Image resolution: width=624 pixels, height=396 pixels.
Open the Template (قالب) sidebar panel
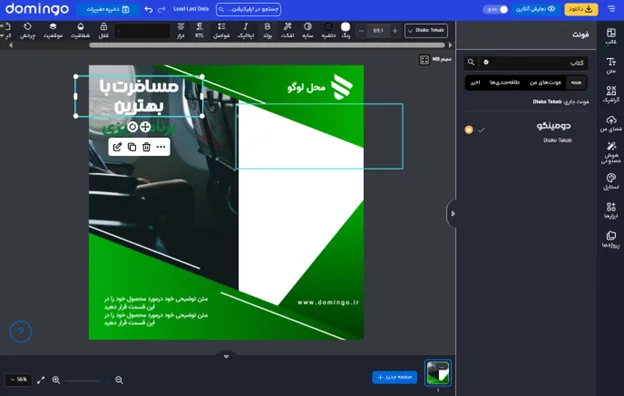click(611, 36)
